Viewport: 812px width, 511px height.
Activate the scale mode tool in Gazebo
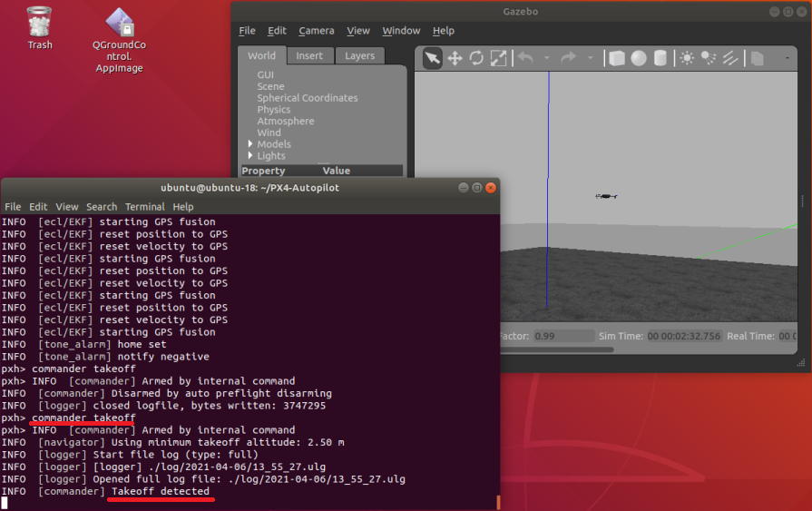click(x=498, y=58)
